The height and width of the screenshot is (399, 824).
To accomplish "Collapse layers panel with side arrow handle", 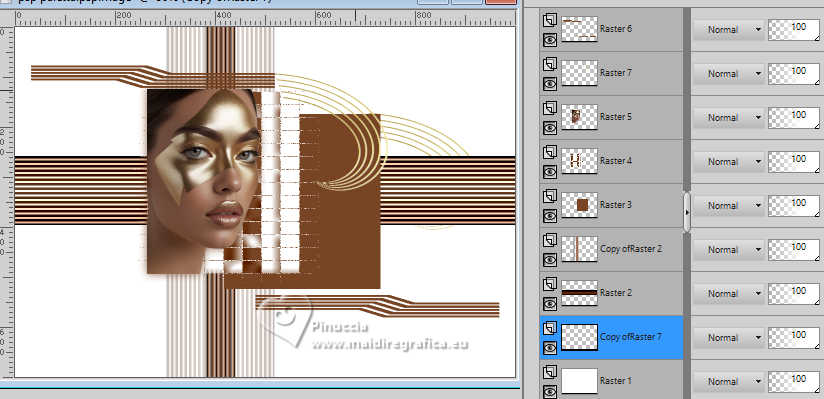I will (687, 212).
